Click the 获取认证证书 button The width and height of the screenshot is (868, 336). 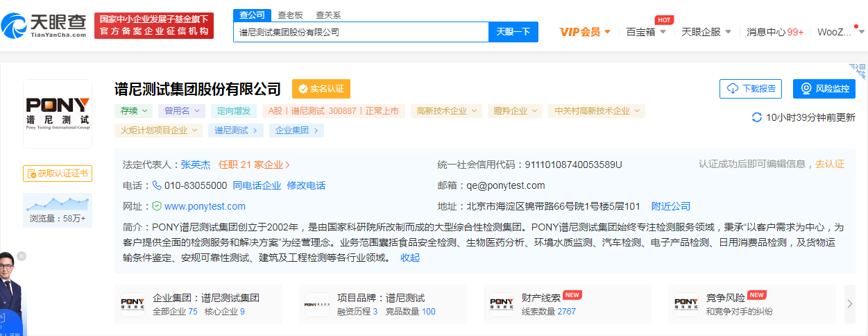[58, 173]
